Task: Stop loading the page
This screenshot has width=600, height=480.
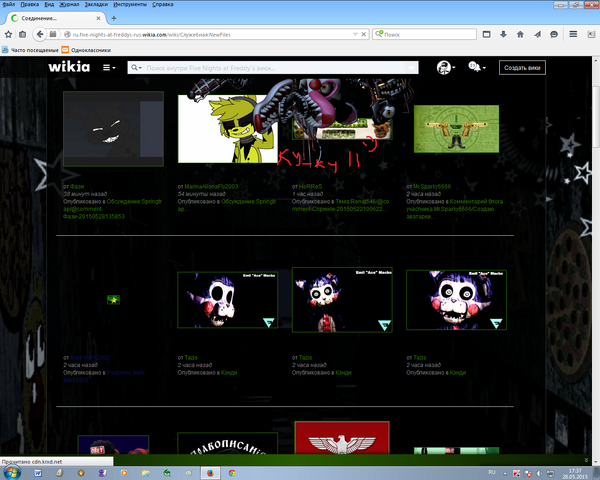Action: click(364, 34)
